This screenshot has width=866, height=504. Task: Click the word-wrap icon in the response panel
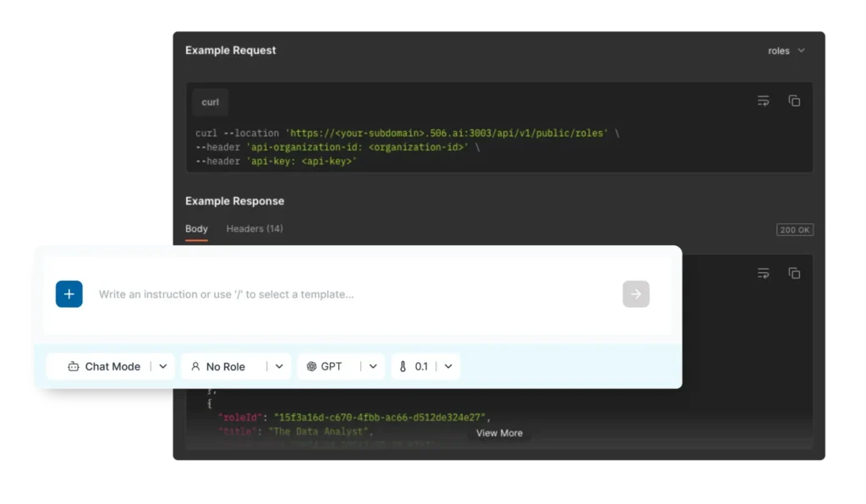point(764,273)
